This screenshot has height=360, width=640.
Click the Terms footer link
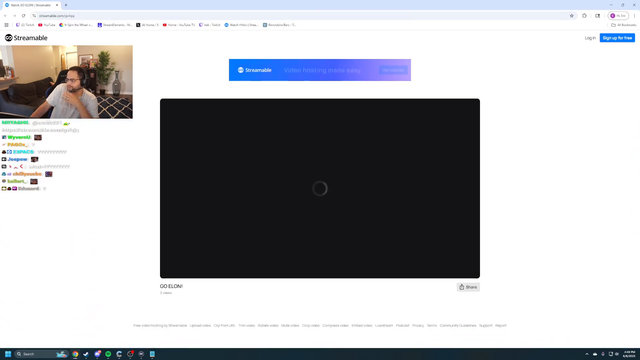click(432, 326)
